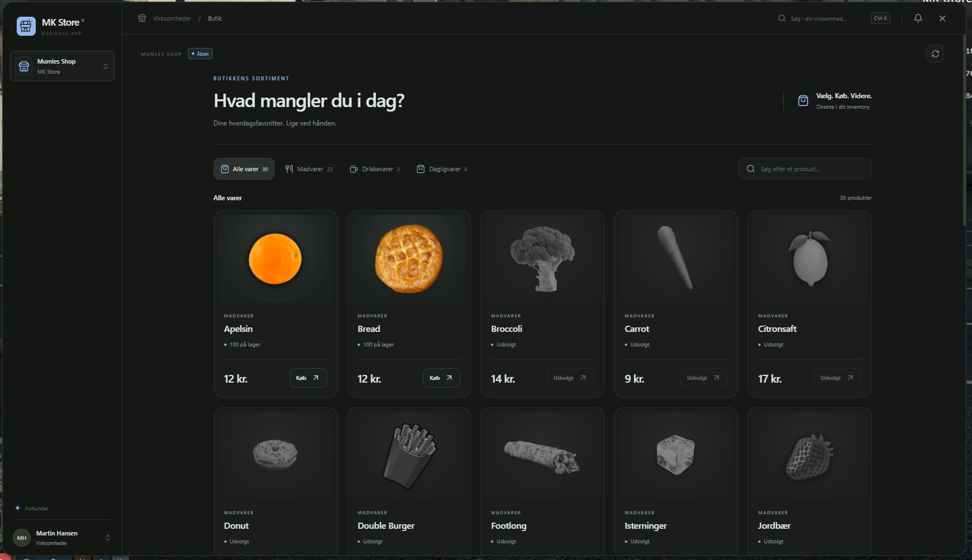The height and width of the screenshot is (560, 972).
Task: Click the search icon in the top bar
Action: pos(782,18)
